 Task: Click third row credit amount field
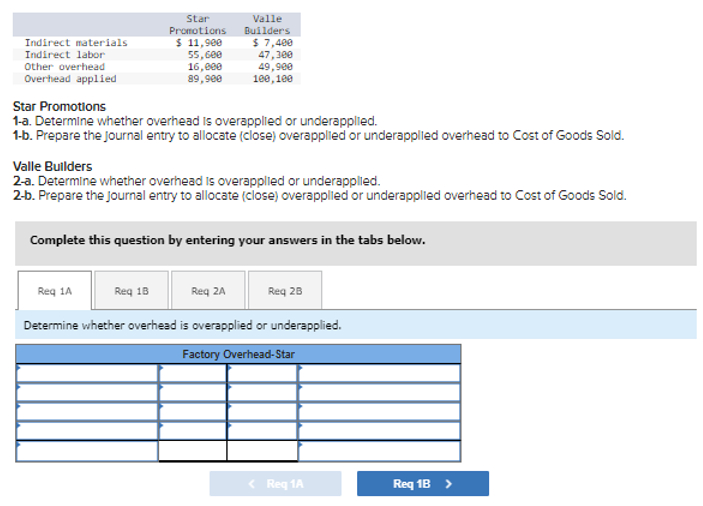262,411
